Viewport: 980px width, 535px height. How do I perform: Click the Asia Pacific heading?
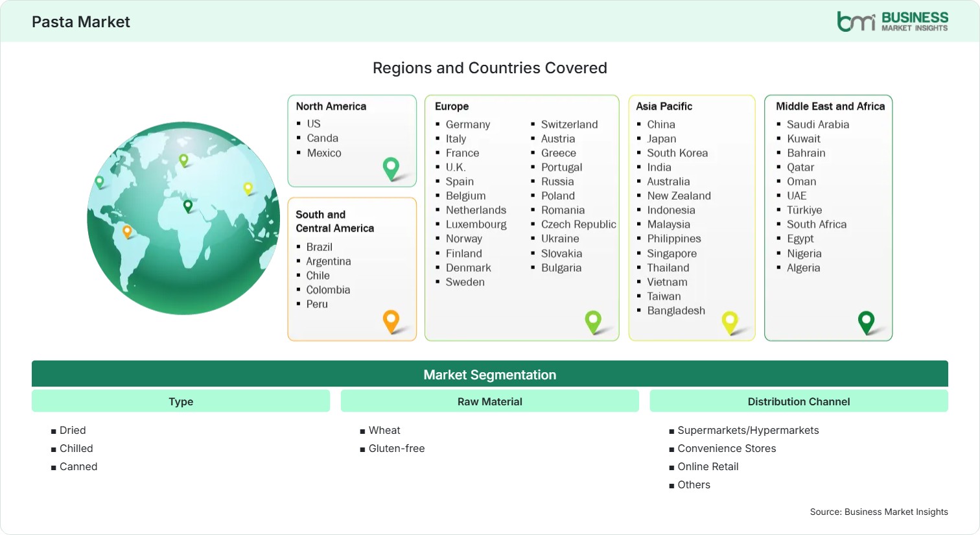(664, 106)
